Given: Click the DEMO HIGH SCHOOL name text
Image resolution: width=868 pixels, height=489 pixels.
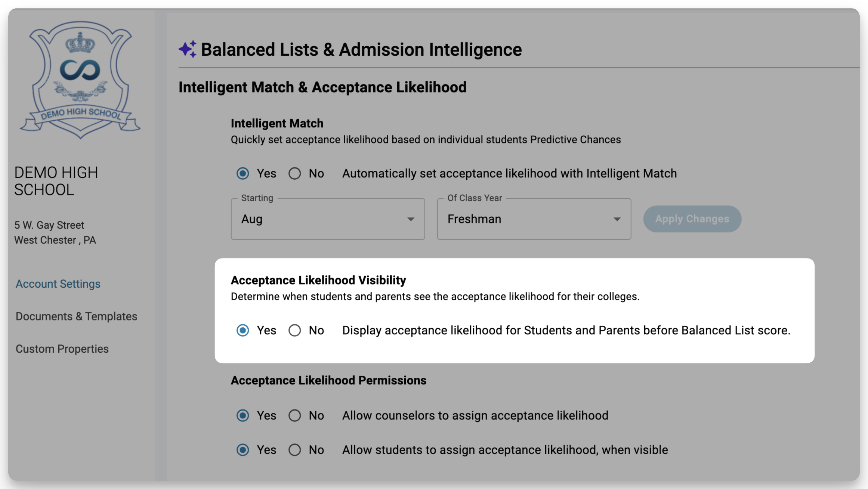Looking at the screenshot, I should (56, 181).
